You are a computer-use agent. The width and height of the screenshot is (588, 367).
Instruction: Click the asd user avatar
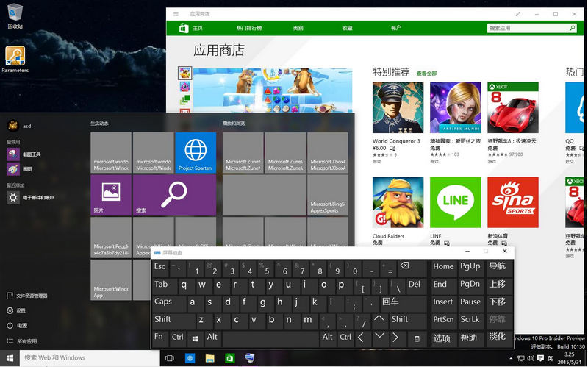click(x=13, y=126)
